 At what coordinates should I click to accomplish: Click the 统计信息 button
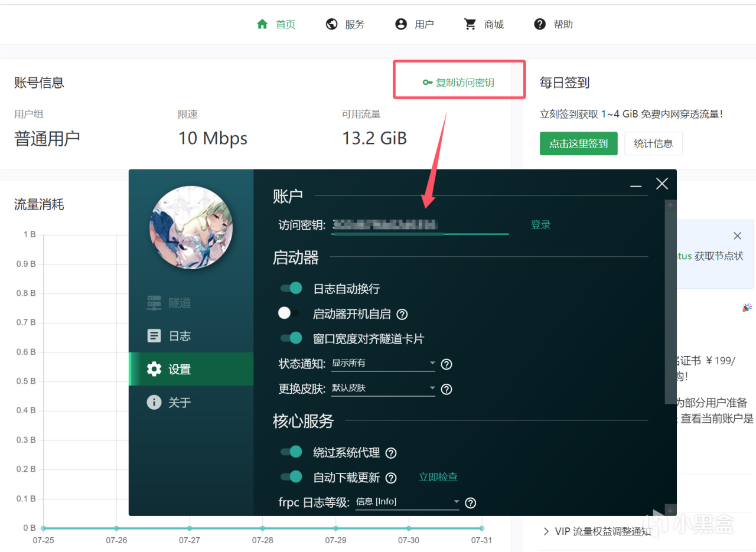[x=653, y=143]
